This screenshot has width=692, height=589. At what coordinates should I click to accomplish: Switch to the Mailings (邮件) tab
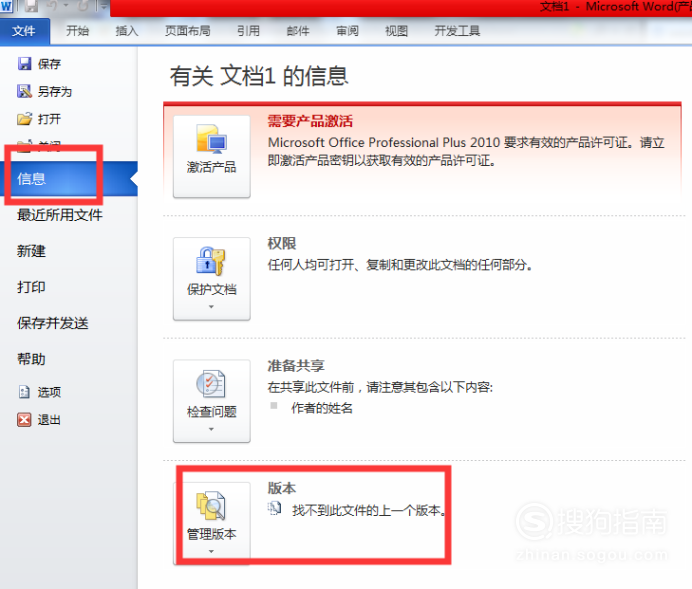pyautogui.click(x=298, y=31)
